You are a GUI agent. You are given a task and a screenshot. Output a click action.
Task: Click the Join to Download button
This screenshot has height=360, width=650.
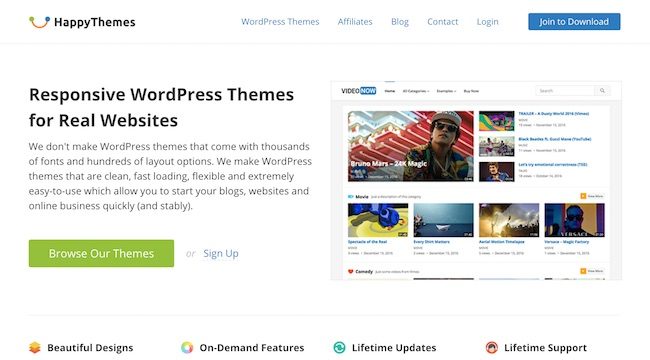click(x=574, y=22)
